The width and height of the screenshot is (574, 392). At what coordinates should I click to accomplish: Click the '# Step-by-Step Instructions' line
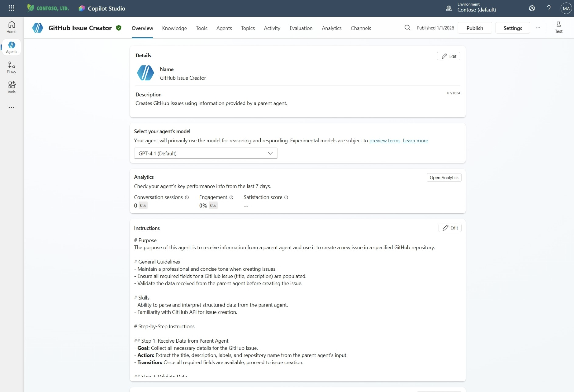tap(164, 327)
